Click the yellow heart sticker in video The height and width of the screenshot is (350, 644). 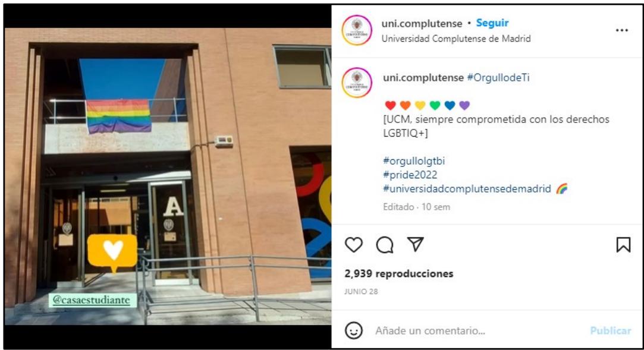[x=112, y=252]
